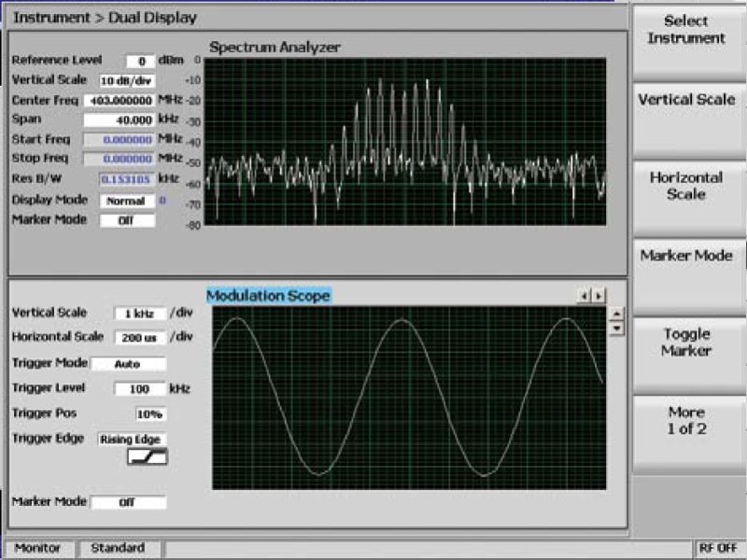Image resolution: width=747 pixels, height=560 pixels.
Task: Switch to the Standard tab
Action: click(118, 548)
